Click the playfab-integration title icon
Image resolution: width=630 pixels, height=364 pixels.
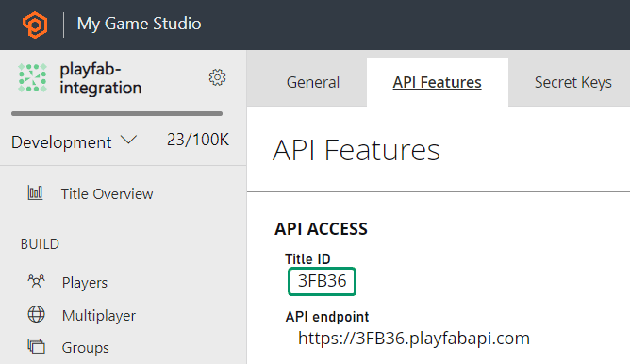[x=33, y=77]
